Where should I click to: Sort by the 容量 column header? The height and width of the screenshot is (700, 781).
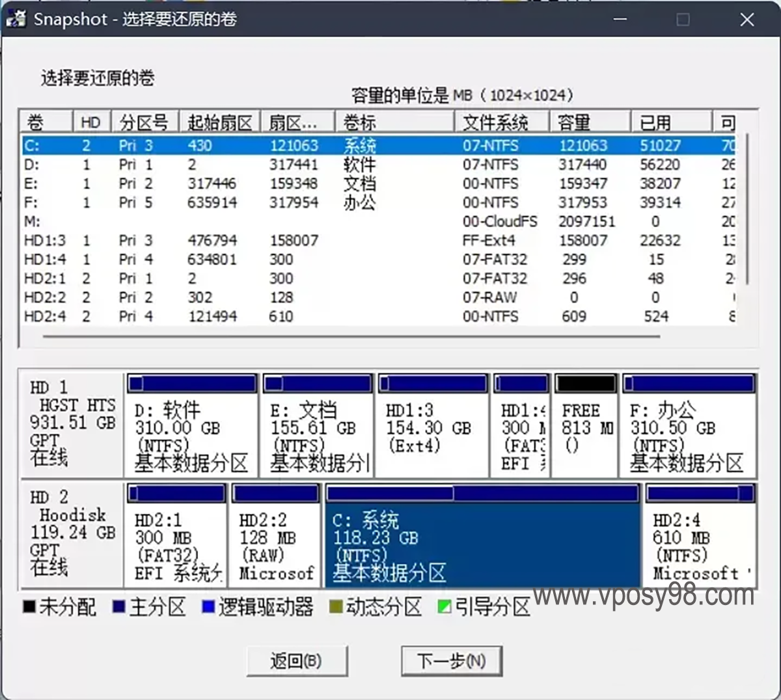coord(590,122)
